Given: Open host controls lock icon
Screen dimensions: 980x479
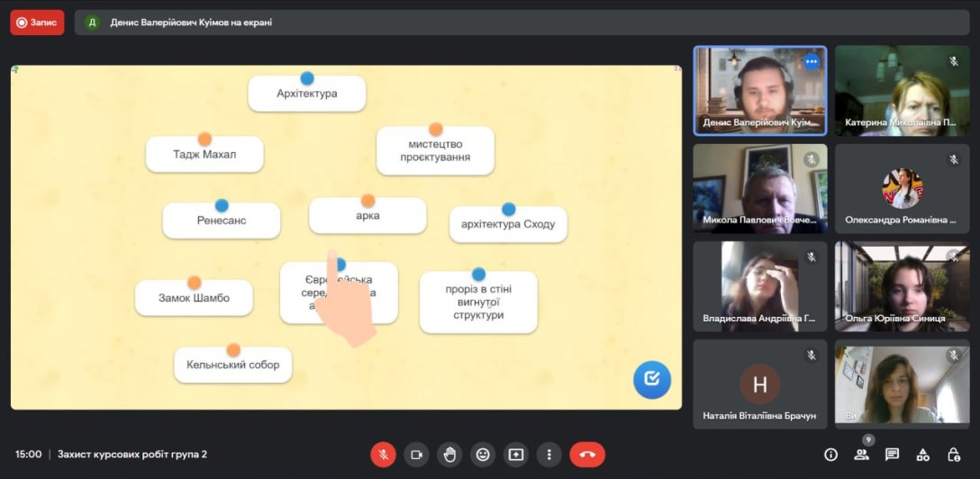Looking at the screenshot, I should [953, 455].
